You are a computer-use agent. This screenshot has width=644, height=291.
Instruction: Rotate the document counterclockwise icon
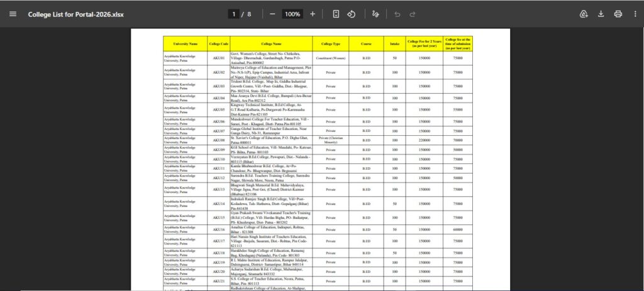point(351,14)
